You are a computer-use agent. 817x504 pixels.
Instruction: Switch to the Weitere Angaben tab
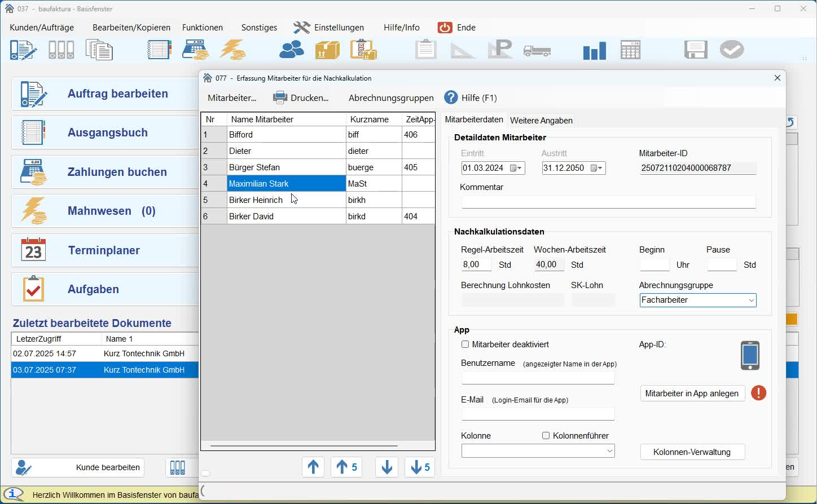tap(541, 121)
